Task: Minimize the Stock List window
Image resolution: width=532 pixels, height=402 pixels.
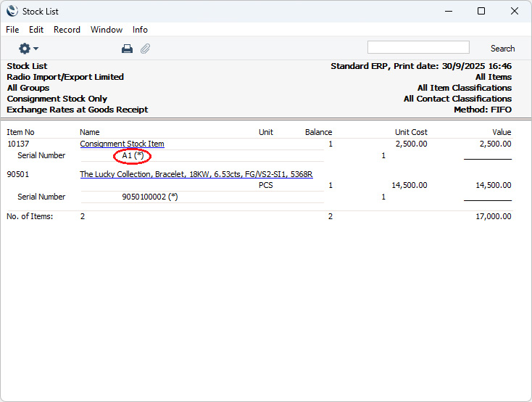Action: 449,11
